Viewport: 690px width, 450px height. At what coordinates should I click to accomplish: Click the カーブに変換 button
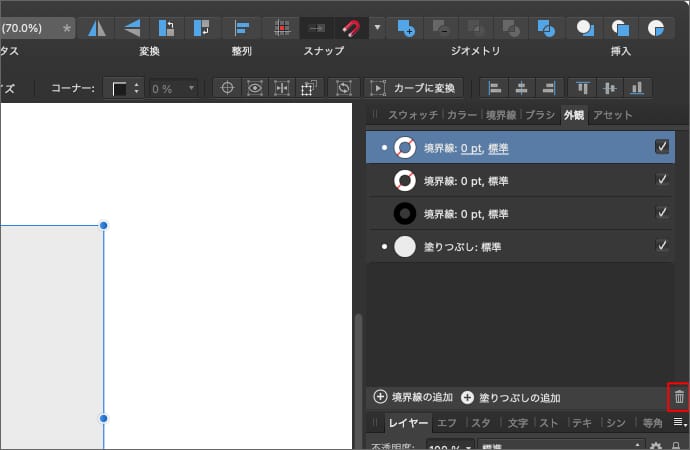click(x=417, y=88)
